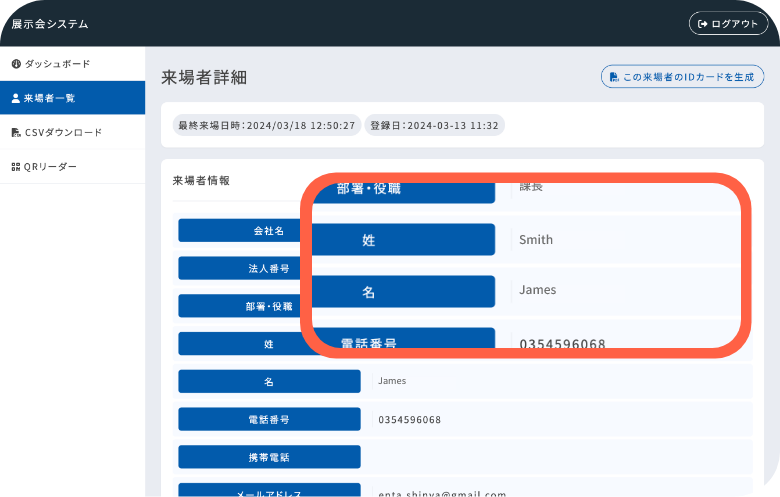
Task: Open the ダッシュボード menu item
Action: click(57, 64)
